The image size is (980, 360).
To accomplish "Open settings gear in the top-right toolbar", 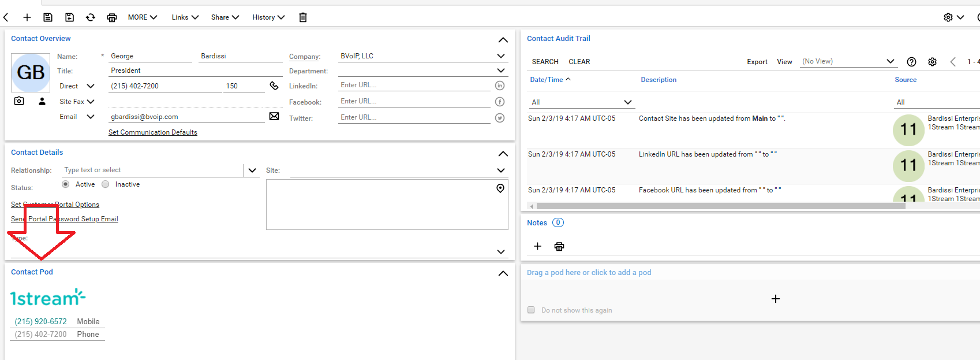I will click(948, 17).
